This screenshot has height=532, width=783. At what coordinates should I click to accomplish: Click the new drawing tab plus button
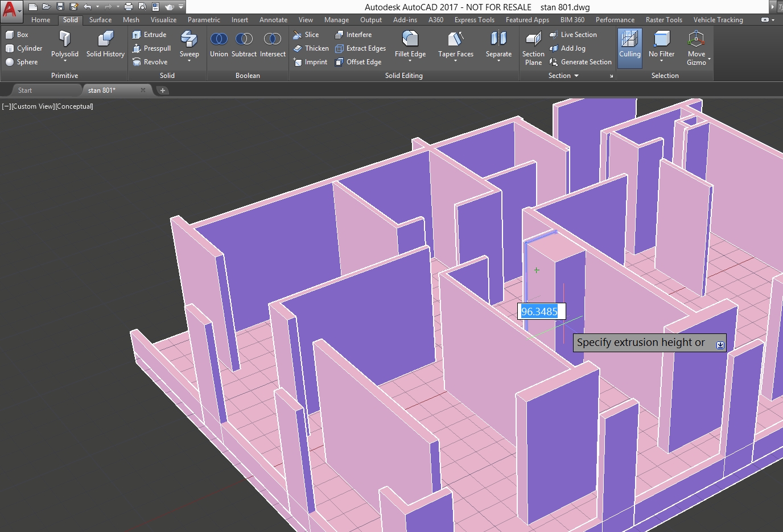(163, 90)
